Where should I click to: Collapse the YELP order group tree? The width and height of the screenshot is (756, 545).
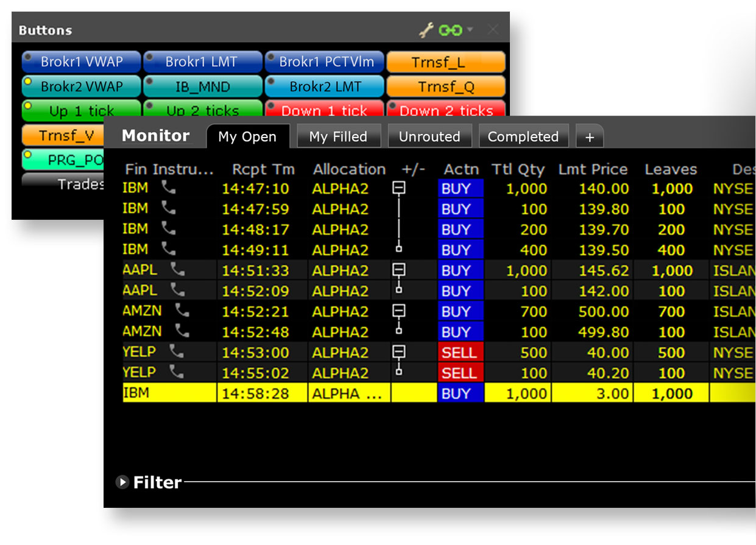point(398,352)
